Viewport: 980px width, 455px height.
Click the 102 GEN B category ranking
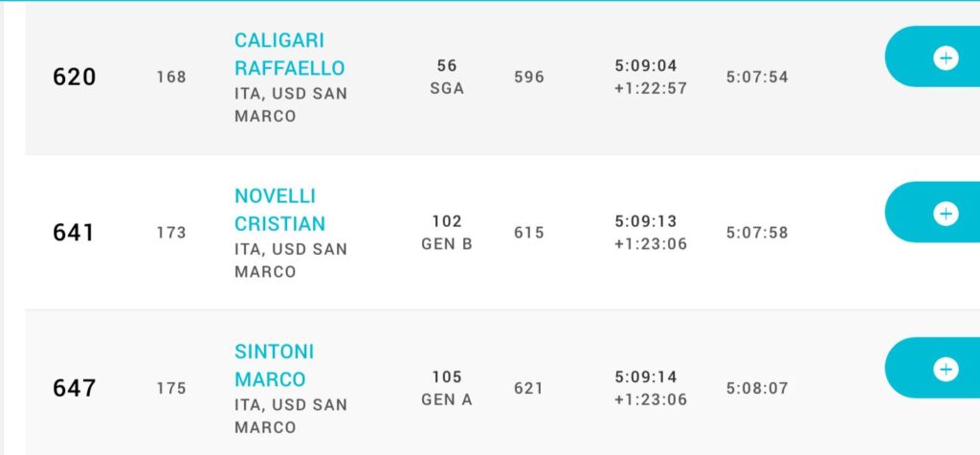(x=447, y=233)
